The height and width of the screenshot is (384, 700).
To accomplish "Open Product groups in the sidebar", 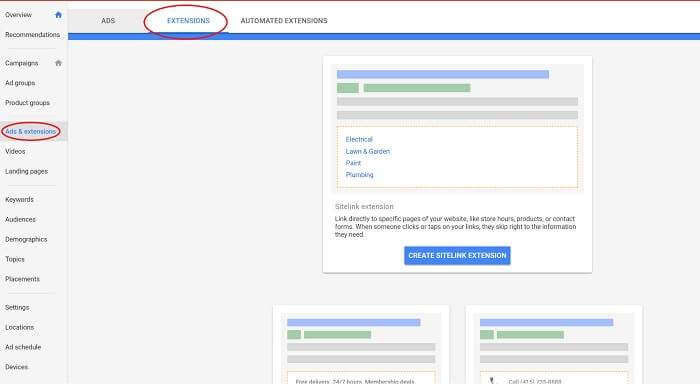I will [27, 103].
